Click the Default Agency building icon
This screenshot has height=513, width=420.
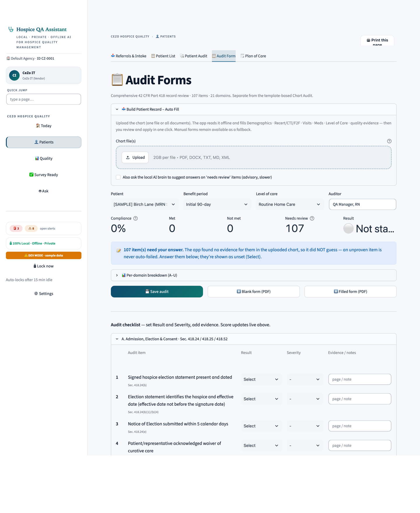8,58
